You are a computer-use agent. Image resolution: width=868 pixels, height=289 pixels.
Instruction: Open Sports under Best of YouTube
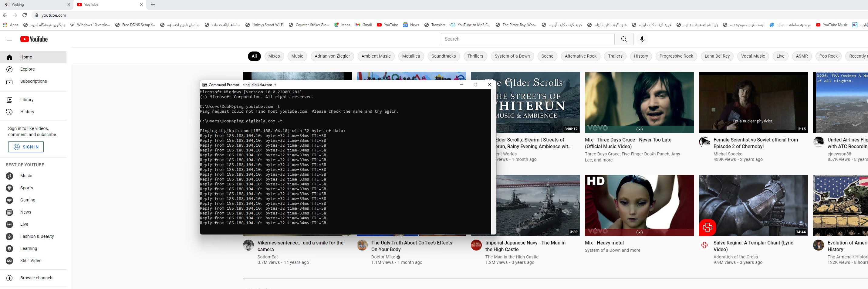pos(33,188)
